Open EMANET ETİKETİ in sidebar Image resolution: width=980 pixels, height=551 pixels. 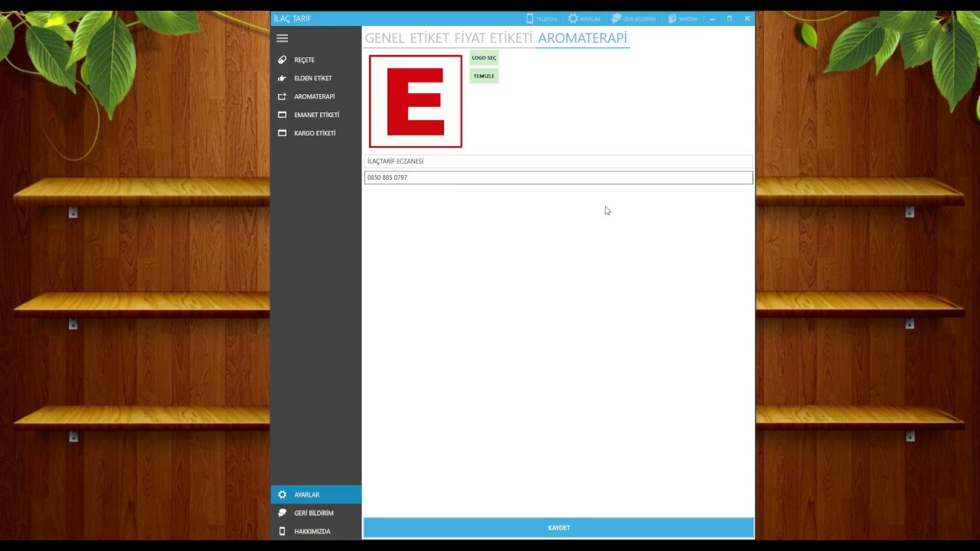point(315,115)
